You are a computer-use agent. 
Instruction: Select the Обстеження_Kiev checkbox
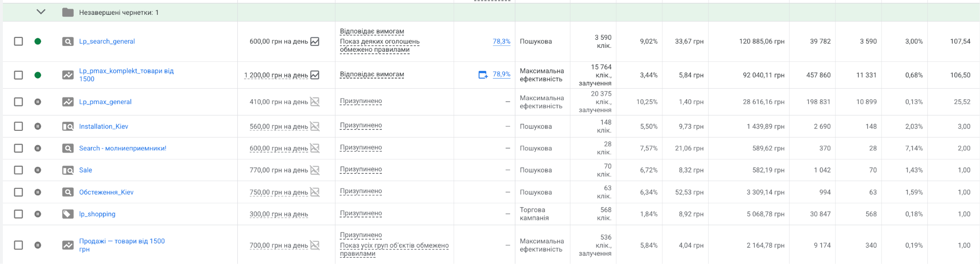coord(18,192)
